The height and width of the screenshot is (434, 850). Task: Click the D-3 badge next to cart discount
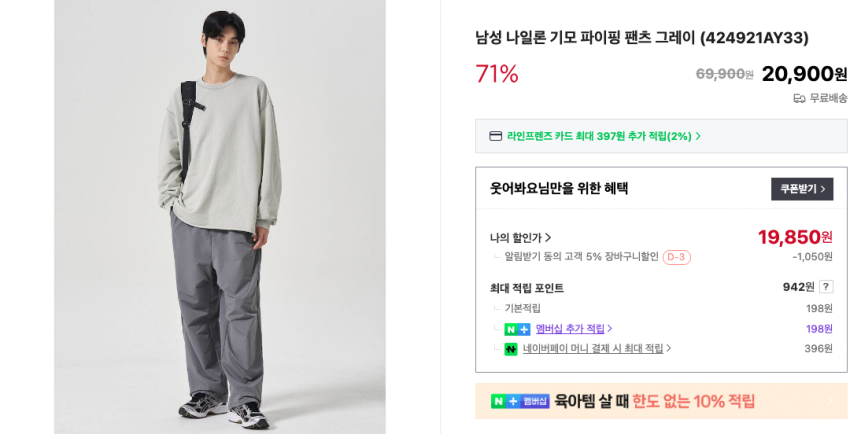pyautogui.click(x=677, y=257)
